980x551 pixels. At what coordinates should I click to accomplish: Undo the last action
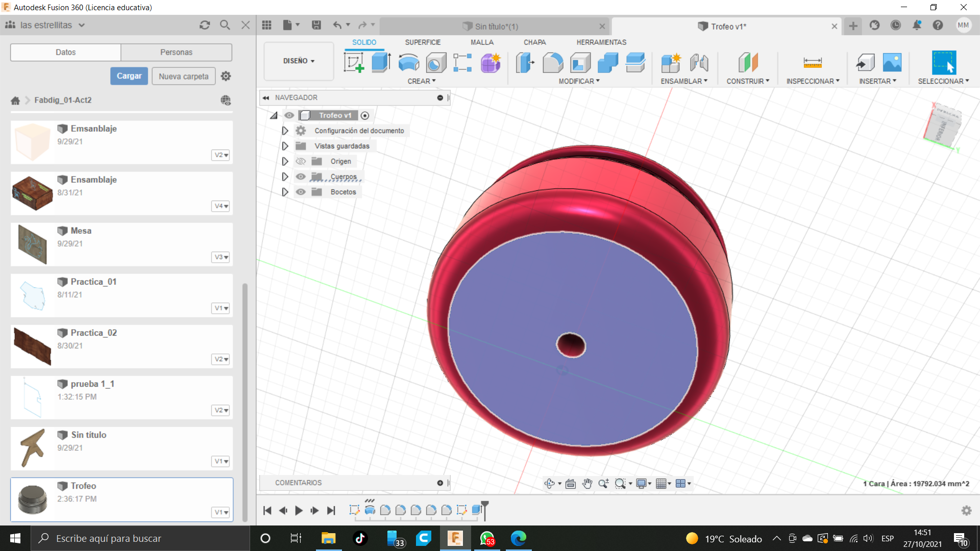point(337,25)
